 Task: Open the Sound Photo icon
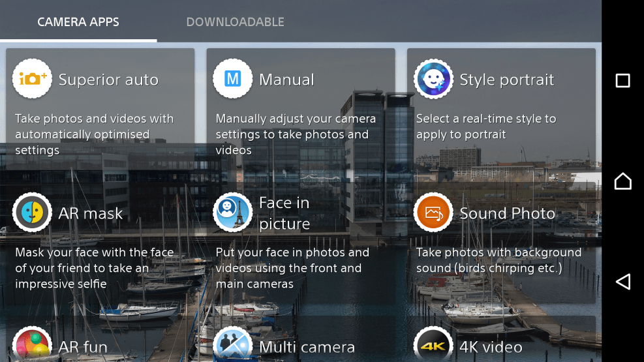click(x=433, y=213)
